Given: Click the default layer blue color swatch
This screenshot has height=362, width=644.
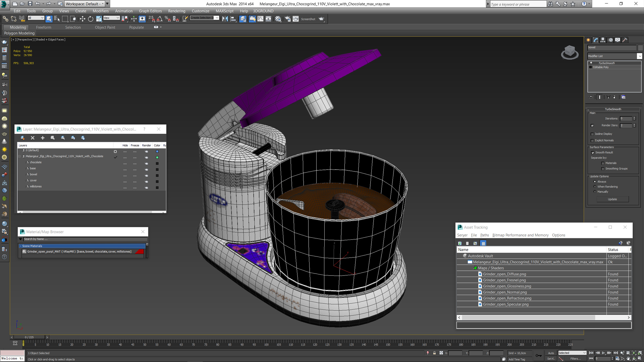Looking at the screenshot, I should [x=157, y=152].
